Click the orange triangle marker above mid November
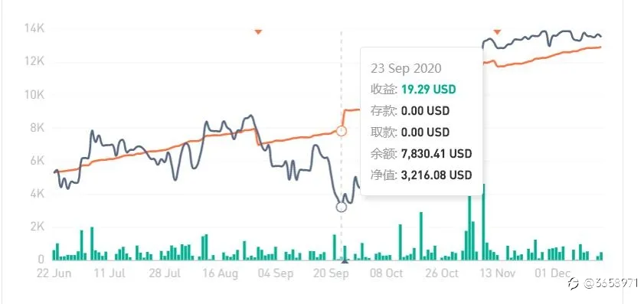 point(497,31)
